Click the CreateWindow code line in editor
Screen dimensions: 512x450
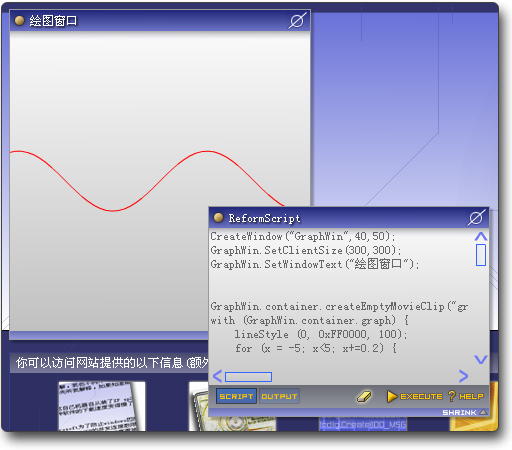pos(303,236)
